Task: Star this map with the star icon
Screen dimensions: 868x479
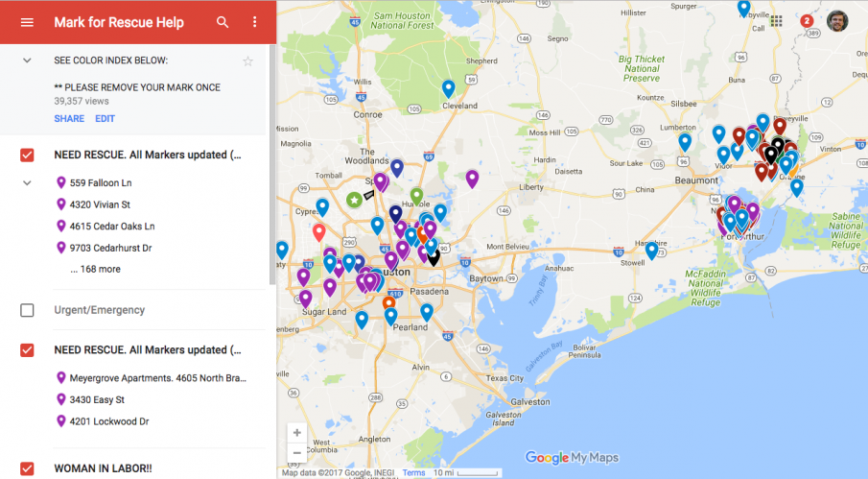Action: pos(248,60)
